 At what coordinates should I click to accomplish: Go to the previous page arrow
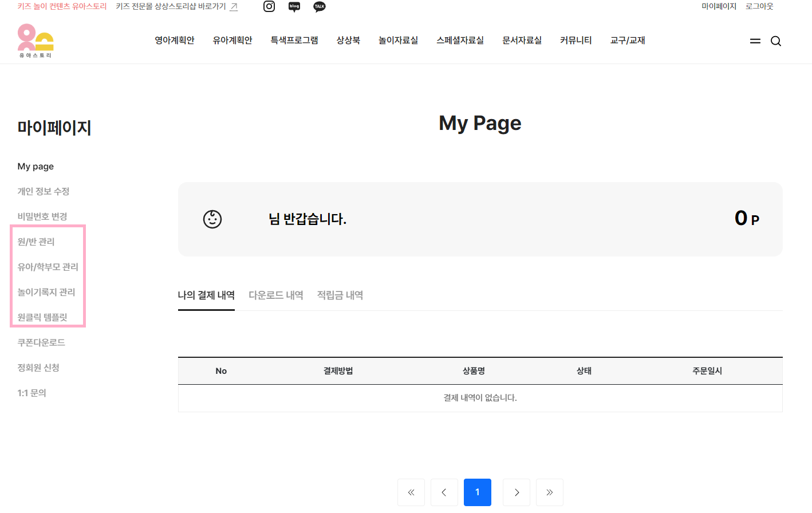pyautogui.click(x=444, y=492)
